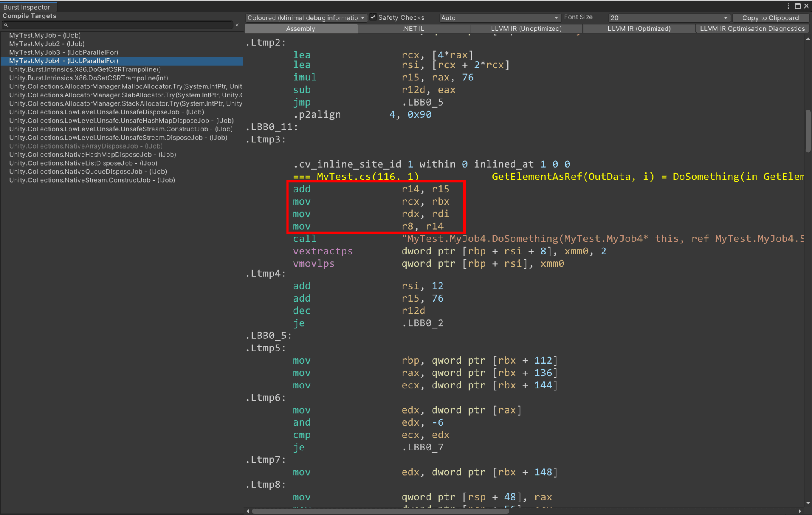Click the 'dec r12d' instruction

tap(359, 311)
